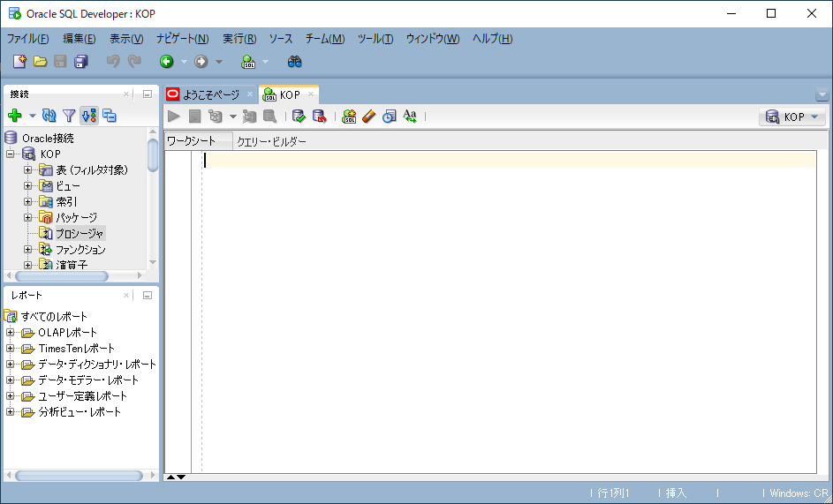
Task: Open the ヘルプ(H) menu
Action: (493, 39)
